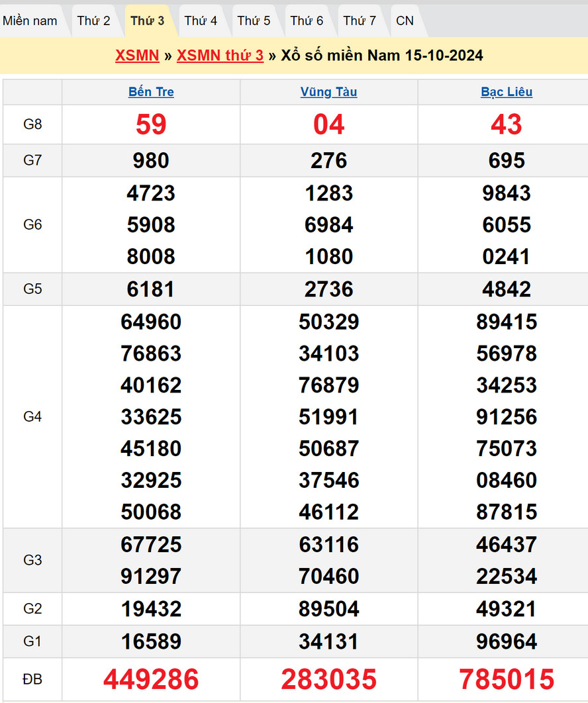
Task: Visit the Bạc Liêu province link
Action: [507, 92]
